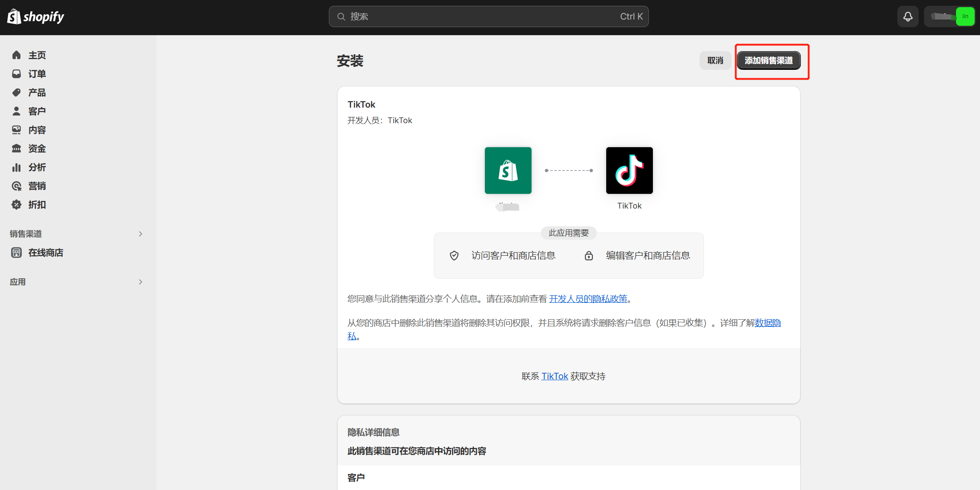Click the orders inbox icon beside 订单
The width and height of the screenshot is (980, 490).
(16, 74)
